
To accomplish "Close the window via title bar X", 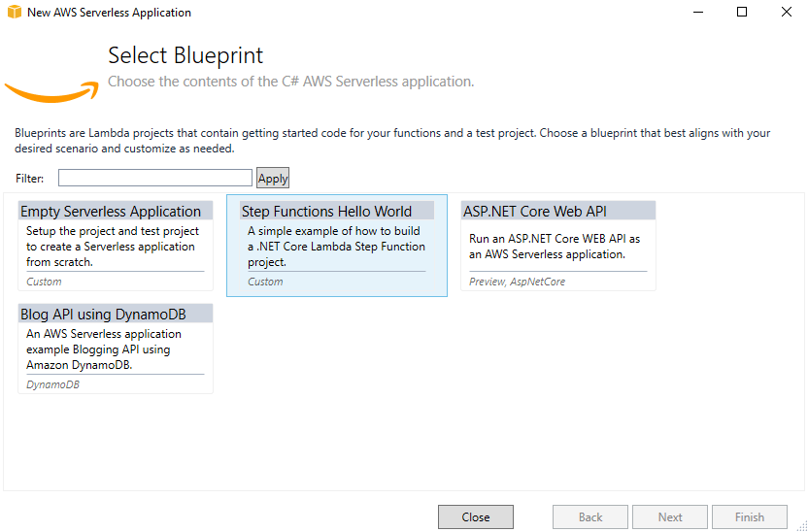I will (x=787, y=12).
